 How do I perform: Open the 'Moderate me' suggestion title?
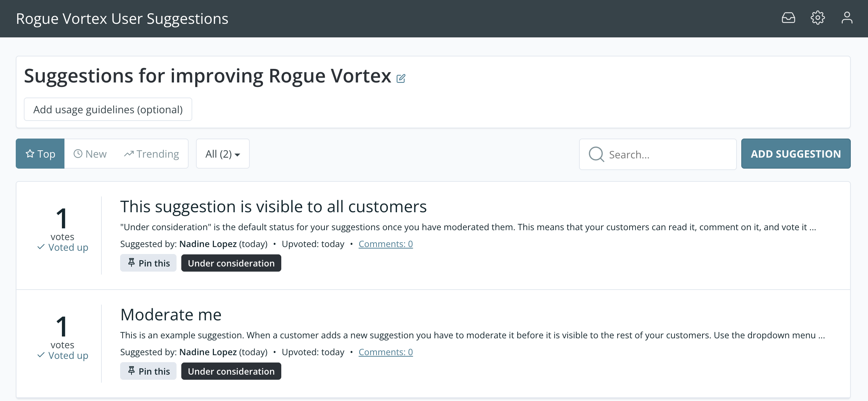(x=171, y=315)
